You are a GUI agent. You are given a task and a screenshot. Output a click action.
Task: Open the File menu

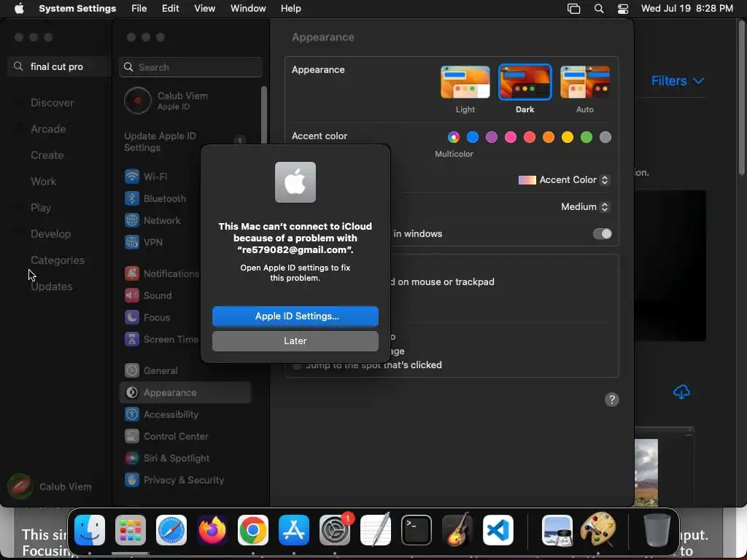click(x=139, y=9)
